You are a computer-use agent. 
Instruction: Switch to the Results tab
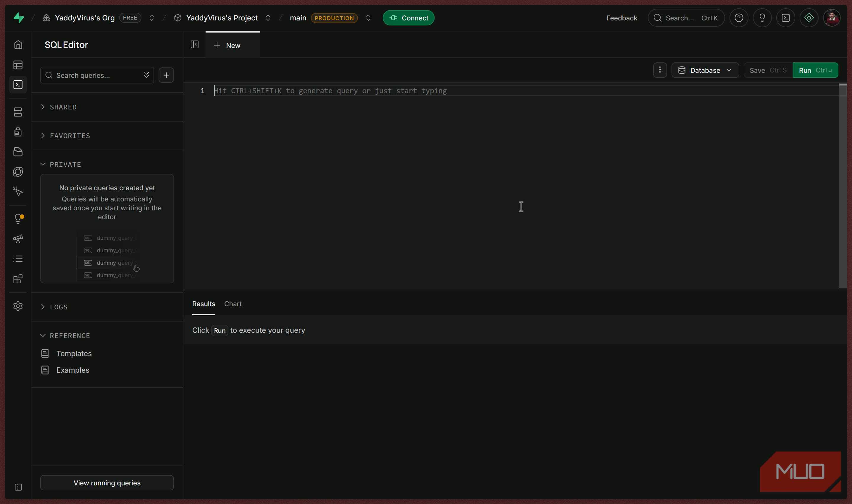pyautogui.click(x=204, y=304)
